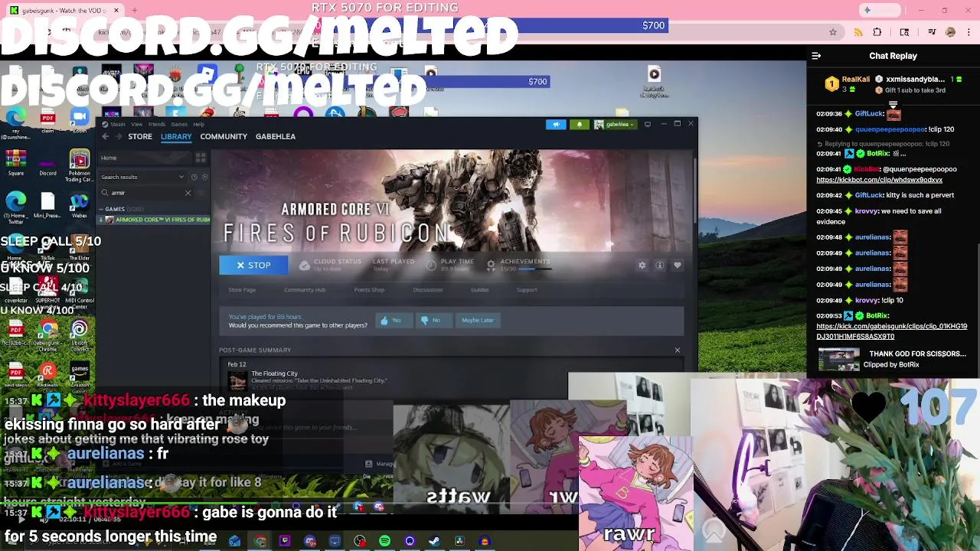Open the game's Store Page link
The image size is (980, 551).
point(242,290)
